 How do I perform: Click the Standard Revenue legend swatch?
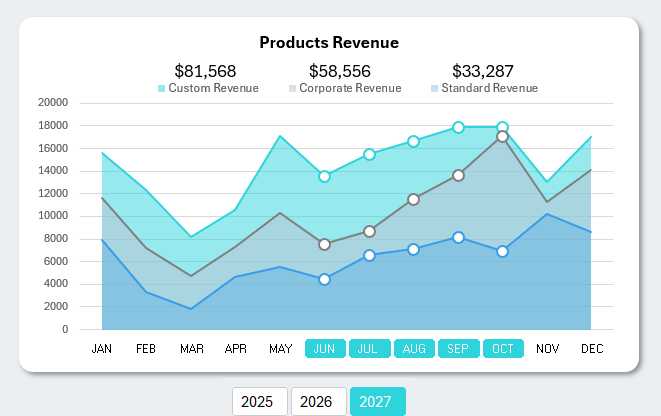pyautogui.click(x=435, y=89)
